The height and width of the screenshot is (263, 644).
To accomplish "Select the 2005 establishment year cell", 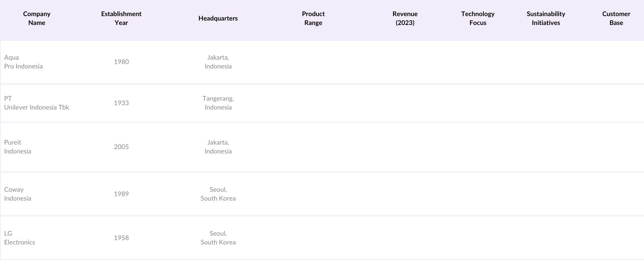I will pos(121,147).
